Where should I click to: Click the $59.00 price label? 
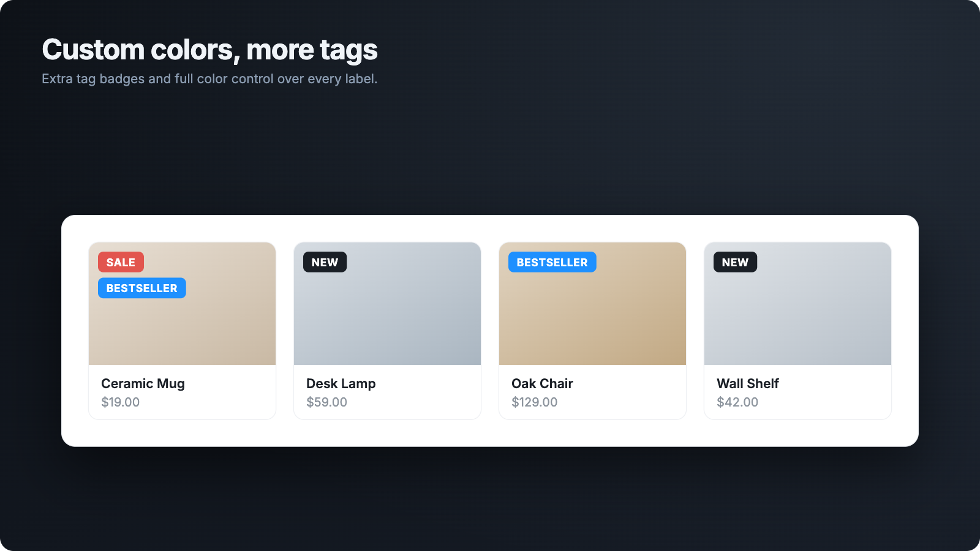326,402
